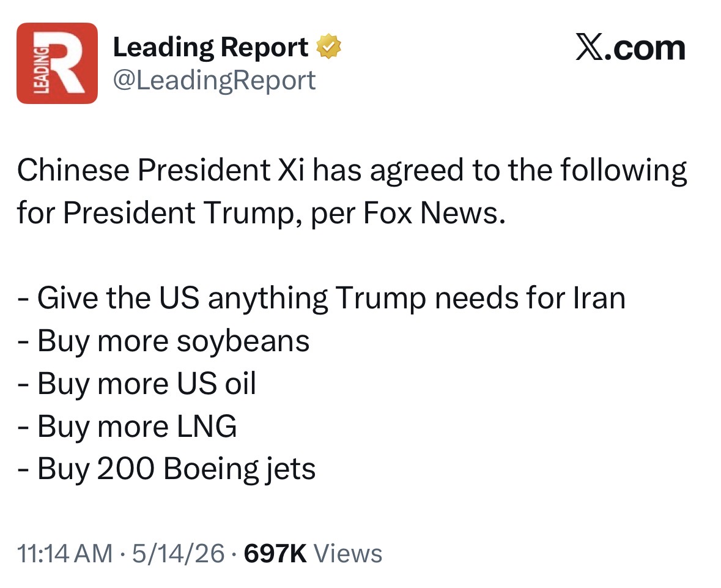
Task: Click the 5/14/26 post date
Action: point(179,553)
